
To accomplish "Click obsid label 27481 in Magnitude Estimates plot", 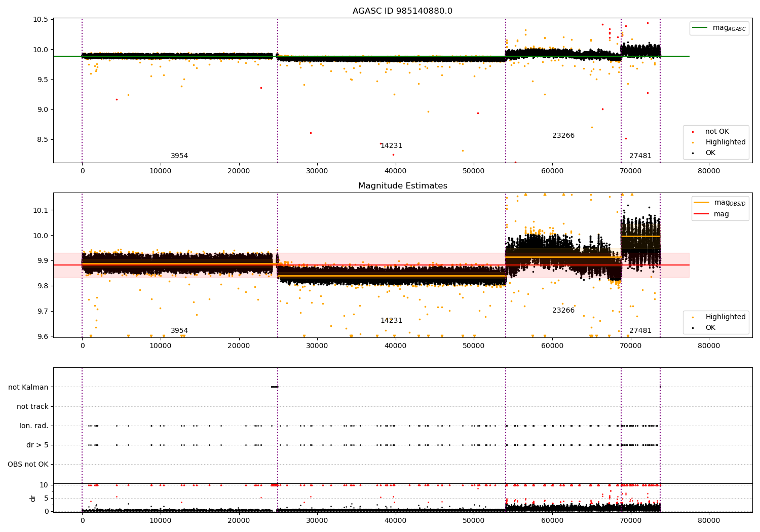I will (x=640, y=331).
